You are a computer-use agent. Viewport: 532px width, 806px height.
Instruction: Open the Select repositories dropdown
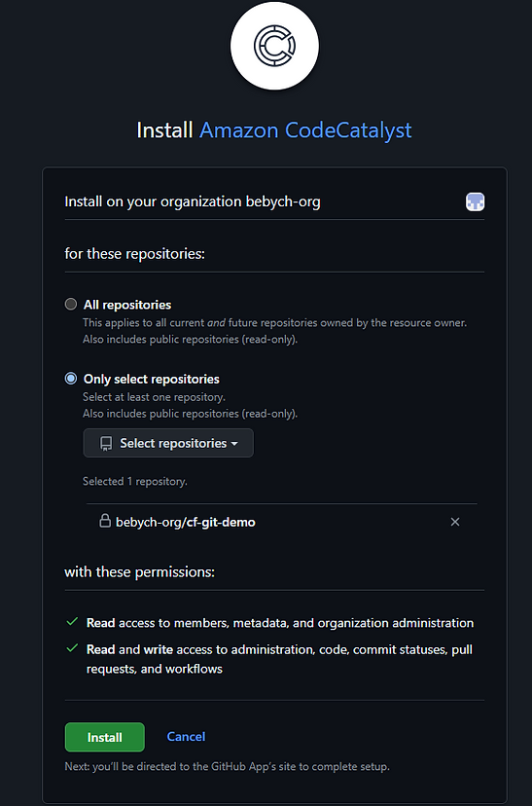pos(168,443)
